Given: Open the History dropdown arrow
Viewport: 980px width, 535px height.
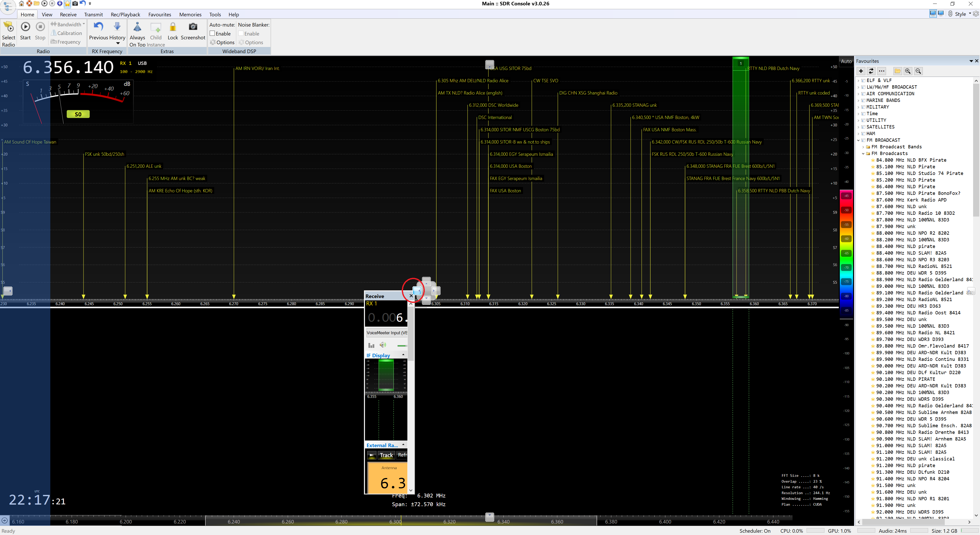Looking at the screenshot, I should pyautogui.click(x=117, y=43).
